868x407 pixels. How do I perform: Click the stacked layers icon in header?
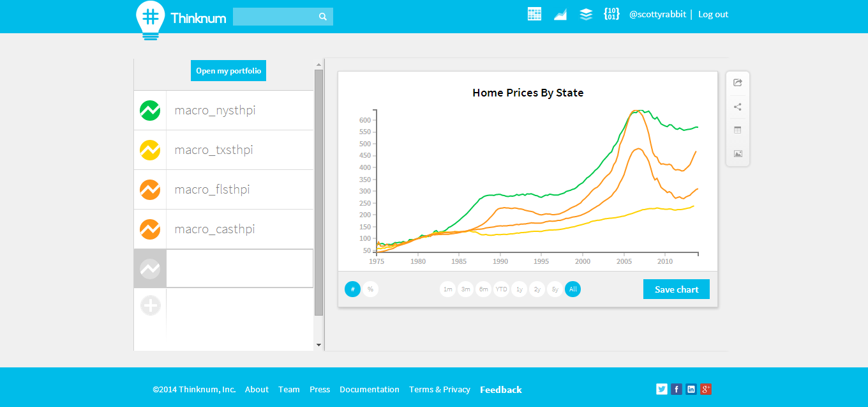(x=586, y=14)
